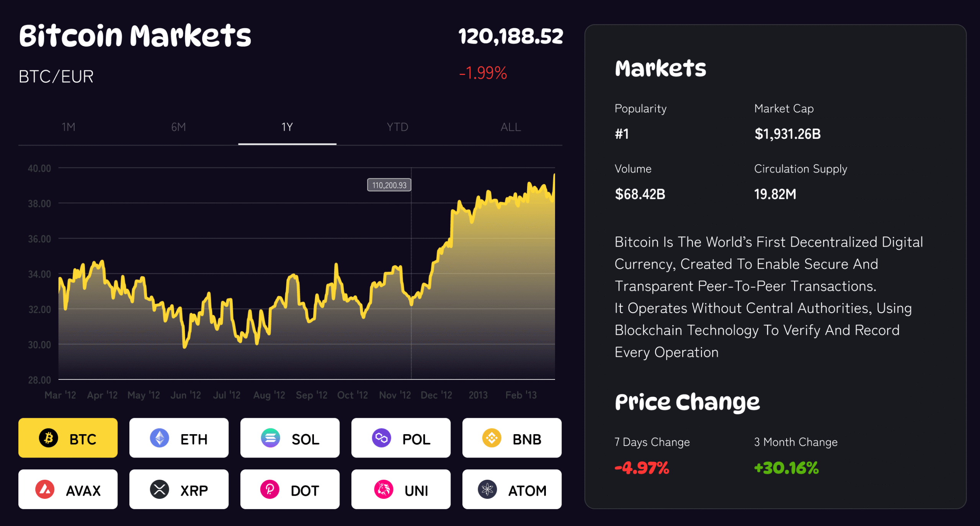Click the Cosmos ATOM logo icon
This screenshot has width=980, height=526.
[487, 490]
